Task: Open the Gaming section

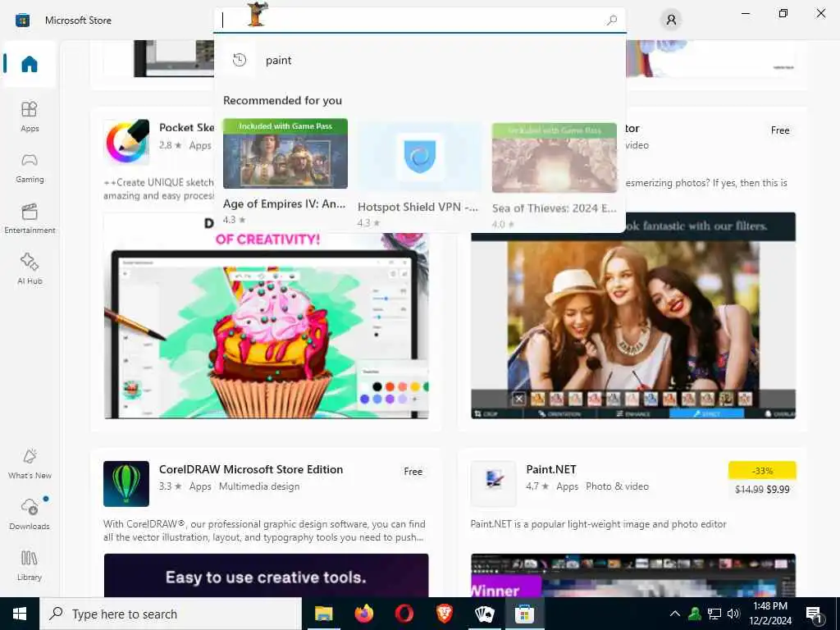Action: point(30,167)
